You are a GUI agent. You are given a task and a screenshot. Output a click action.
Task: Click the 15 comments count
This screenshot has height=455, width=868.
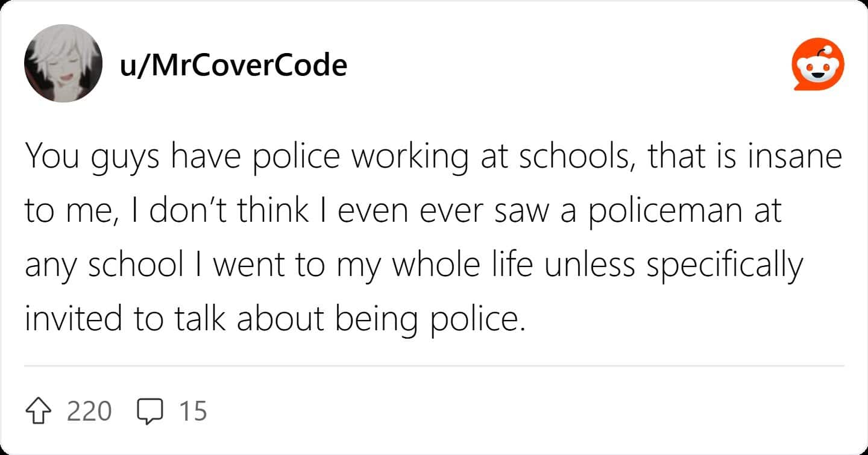tap(193, 411)
